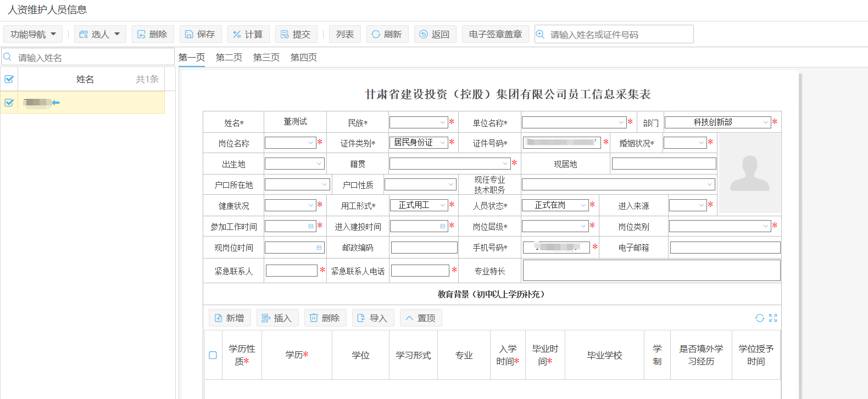868x399 pixels.
Task: Click the 毕业学校 column header
Action: (x=604, y=355)
